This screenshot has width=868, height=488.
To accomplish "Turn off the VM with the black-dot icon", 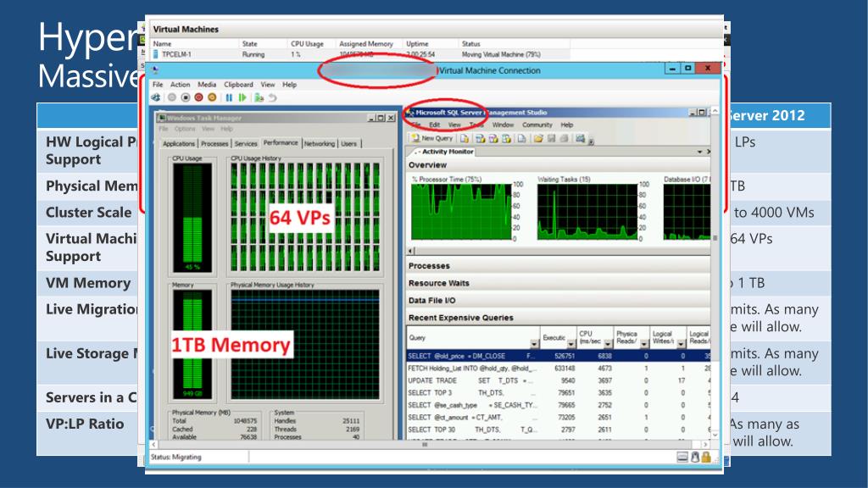I will pyautogui.click(x=186, y=98).
